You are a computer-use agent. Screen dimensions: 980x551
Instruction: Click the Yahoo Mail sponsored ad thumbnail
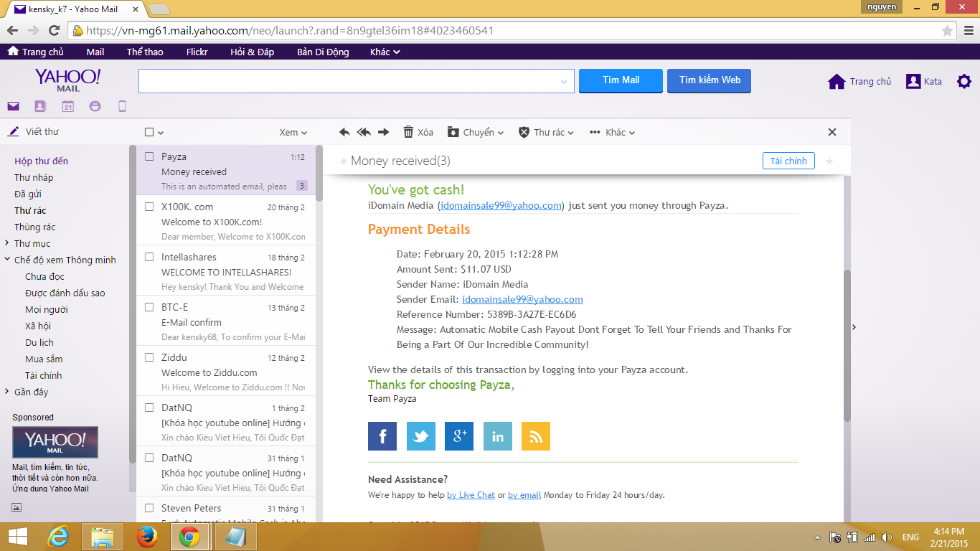point(55,443)
